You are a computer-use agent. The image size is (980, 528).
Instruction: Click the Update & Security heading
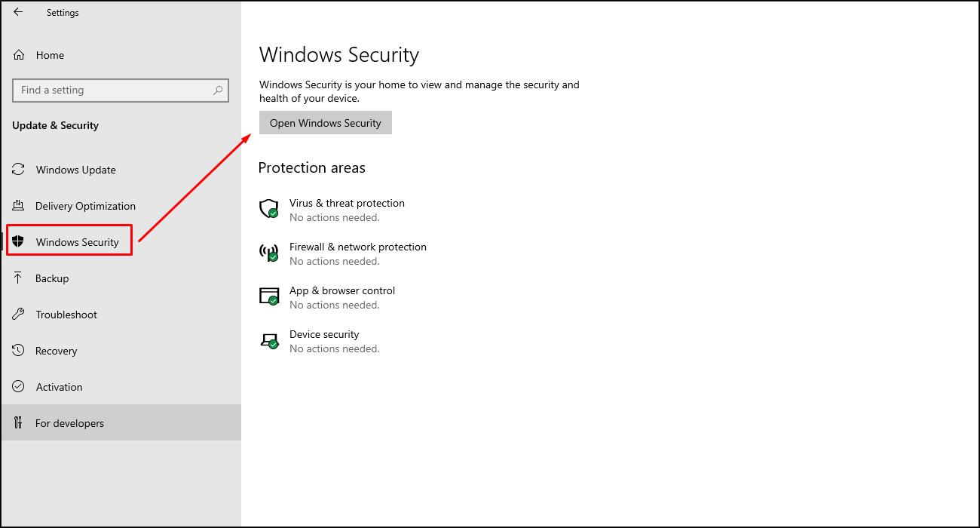55,126
